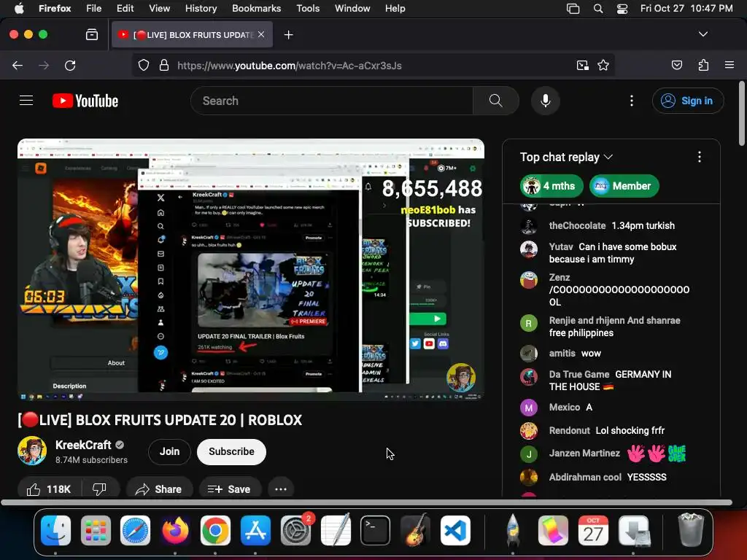Screen dimensions: 747x560
Task: Click chat author Abdirahman cool
Action: 585,477
